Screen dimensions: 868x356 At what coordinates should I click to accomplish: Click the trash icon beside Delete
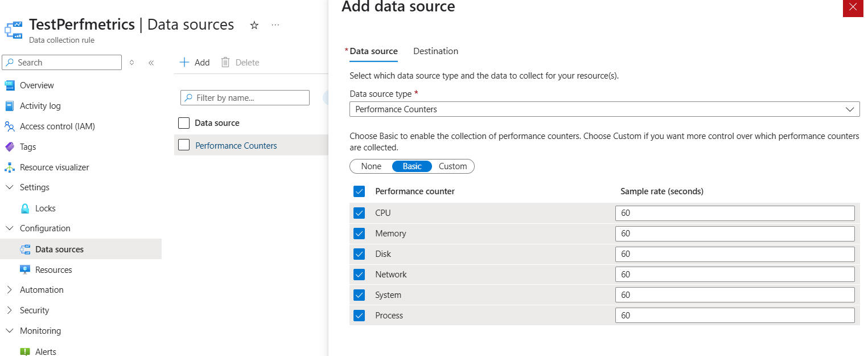point(226,63)
